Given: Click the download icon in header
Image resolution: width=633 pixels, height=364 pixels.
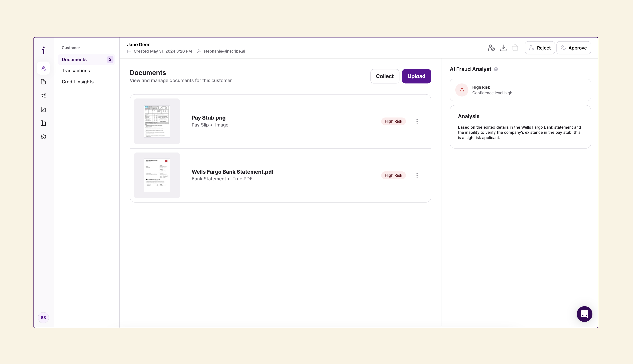Looking at the screenshot, I should pos(503,48).
